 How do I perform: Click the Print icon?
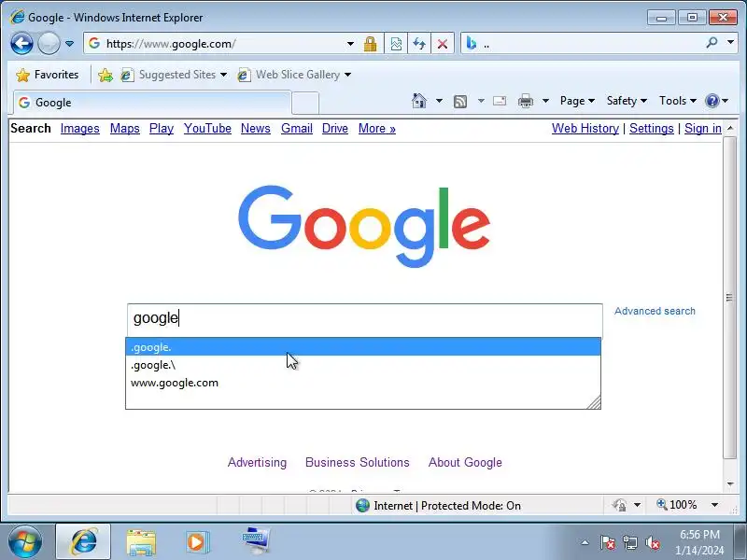[x=526, y=101]
